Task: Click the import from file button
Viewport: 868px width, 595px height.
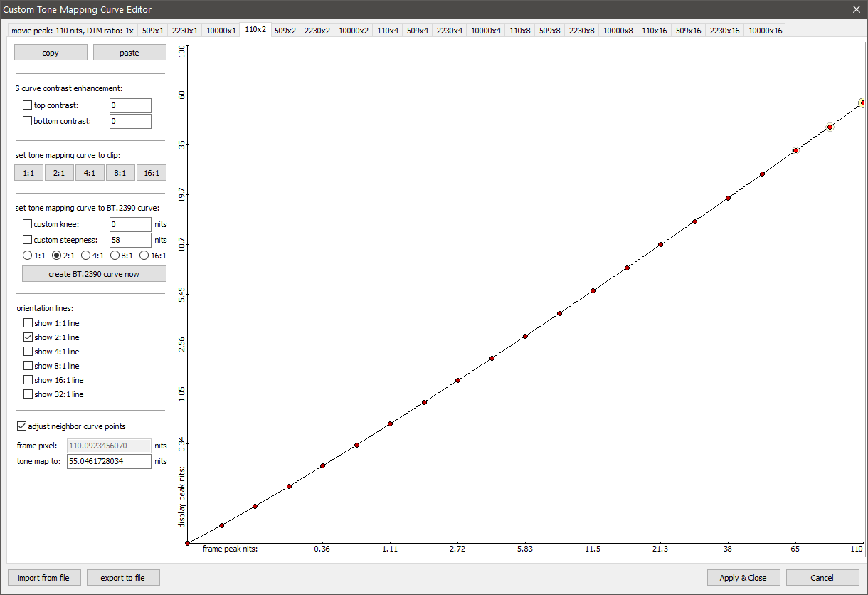Action: [x=43, y=578]
